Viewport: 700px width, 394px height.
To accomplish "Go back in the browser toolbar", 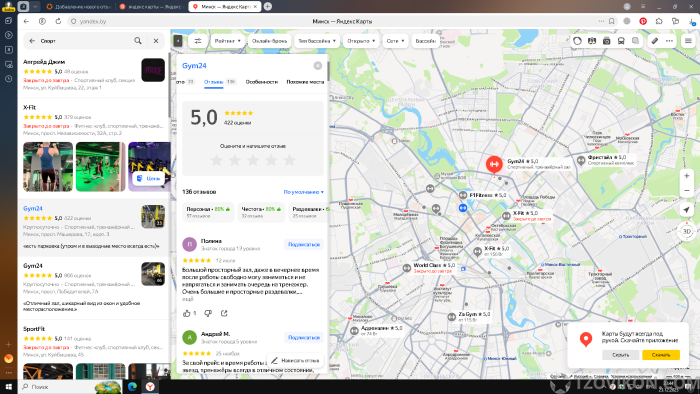I will 26,21.
